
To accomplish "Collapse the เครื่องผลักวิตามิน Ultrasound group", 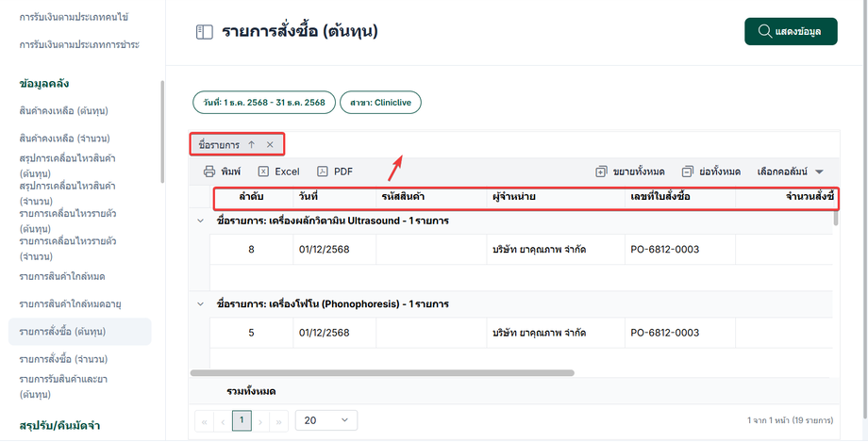I will tap(200, 221).
